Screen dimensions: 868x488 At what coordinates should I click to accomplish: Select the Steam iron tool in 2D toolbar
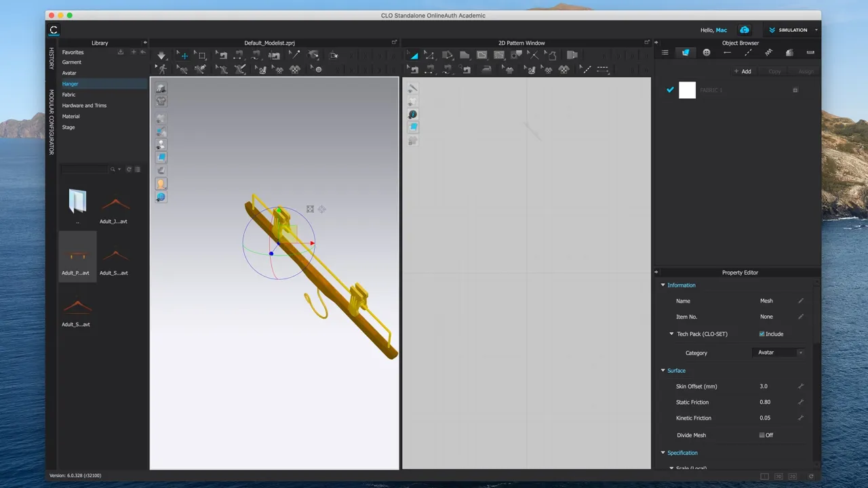coord(486,69)
